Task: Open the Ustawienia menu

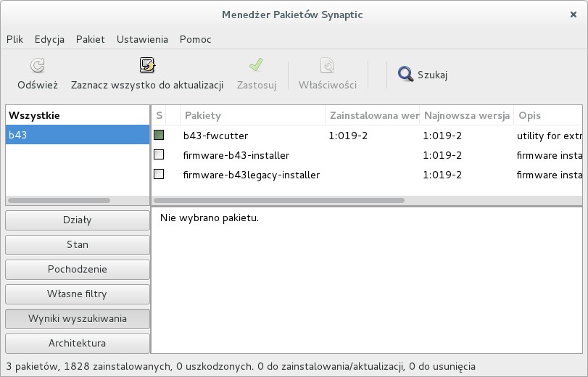Action: [142, 39]
